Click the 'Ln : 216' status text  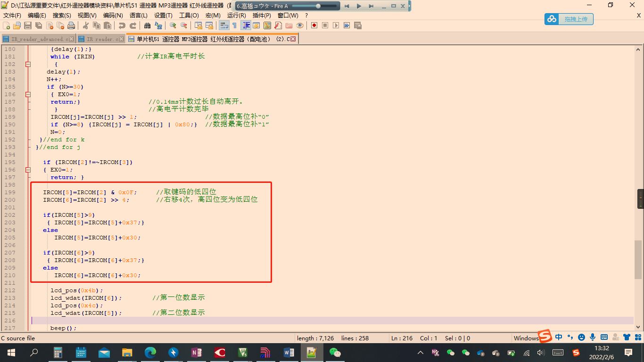coord(402,338)
